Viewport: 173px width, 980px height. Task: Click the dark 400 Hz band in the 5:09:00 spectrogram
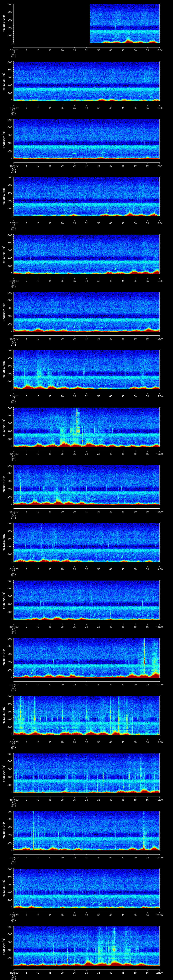(87, 316)
